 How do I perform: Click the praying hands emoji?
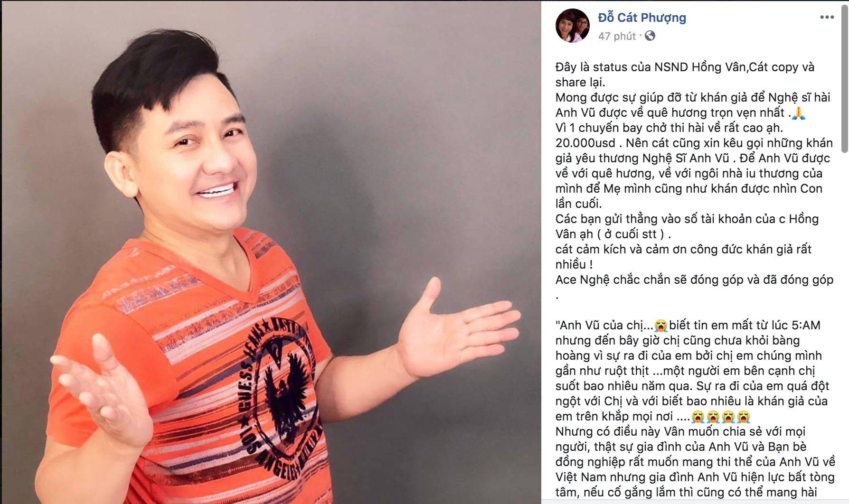[799, 113]
